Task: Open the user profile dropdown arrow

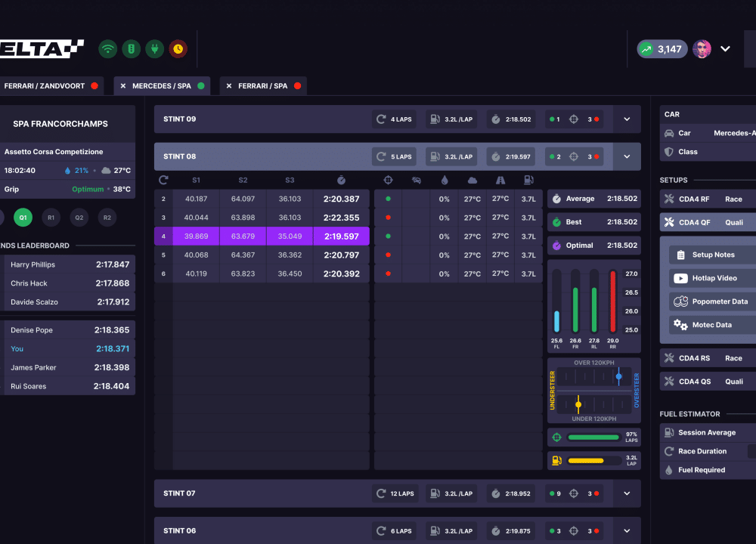Action: [725, 49]
